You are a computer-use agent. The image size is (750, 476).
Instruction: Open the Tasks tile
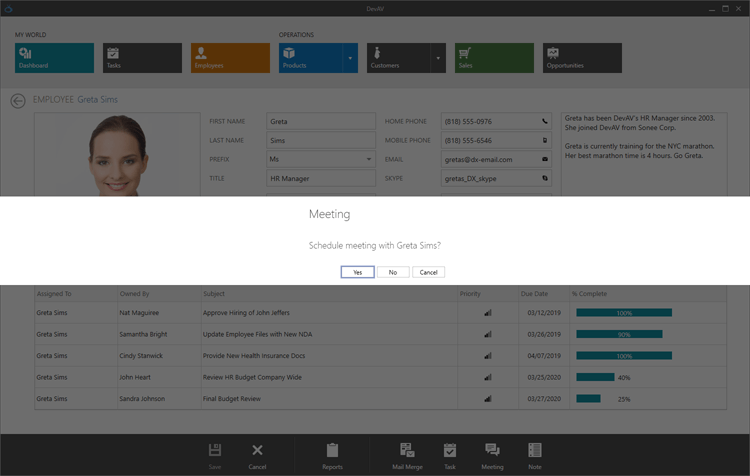(x=142, y=58)
